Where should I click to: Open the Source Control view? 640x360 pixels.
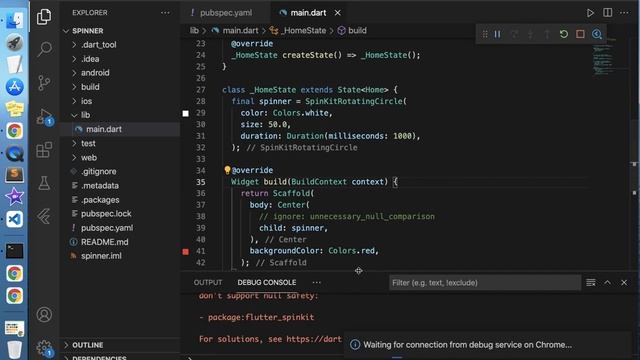pyautogui.click(x=44, y=83)
